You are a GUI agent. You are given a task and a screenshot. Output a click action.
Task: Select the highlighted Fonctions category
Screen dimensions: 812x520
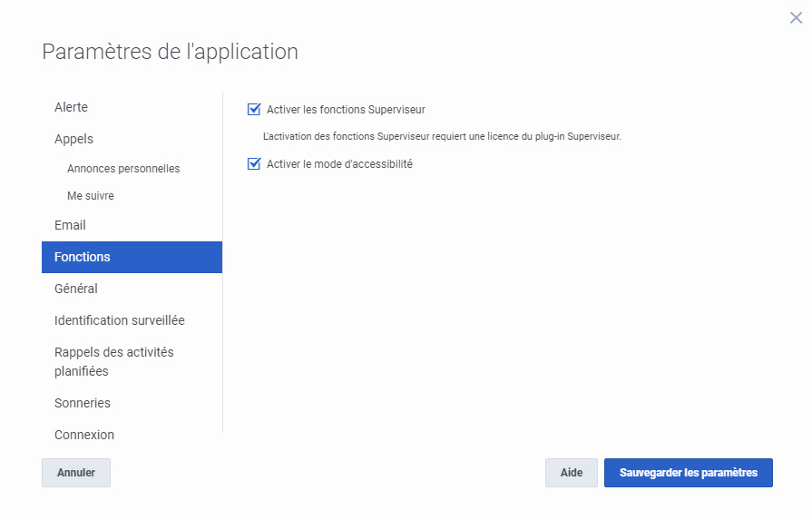point(132,257)
